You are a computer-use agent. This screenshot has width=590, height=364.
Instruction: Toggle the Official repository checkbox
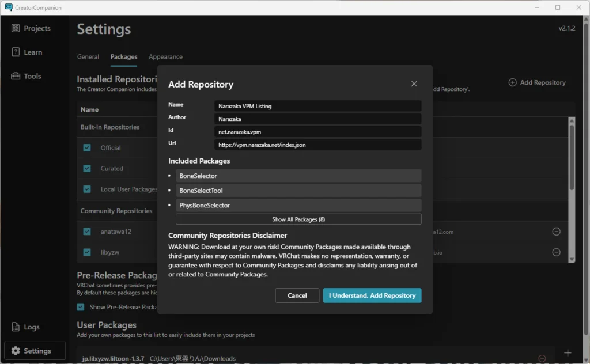pos(87,148)
